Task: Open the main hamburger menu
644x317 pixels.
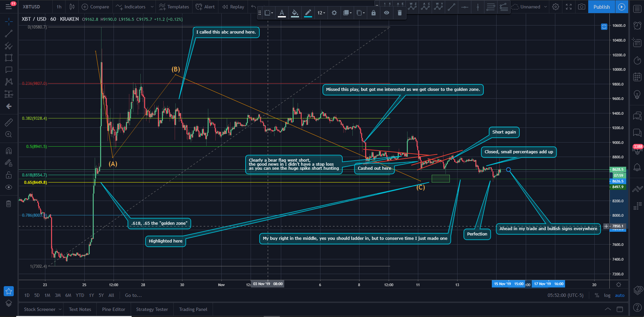Action: coord(9,7)
